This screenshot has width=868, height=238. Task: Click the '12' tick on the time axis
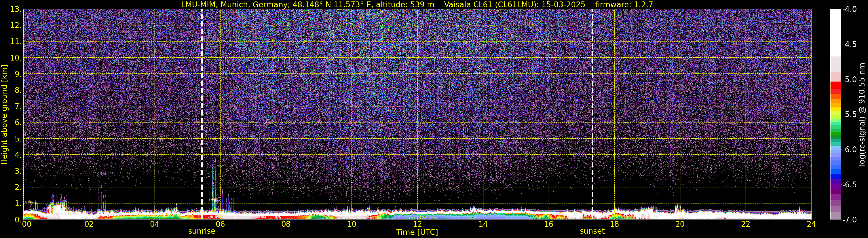[417, 224]
